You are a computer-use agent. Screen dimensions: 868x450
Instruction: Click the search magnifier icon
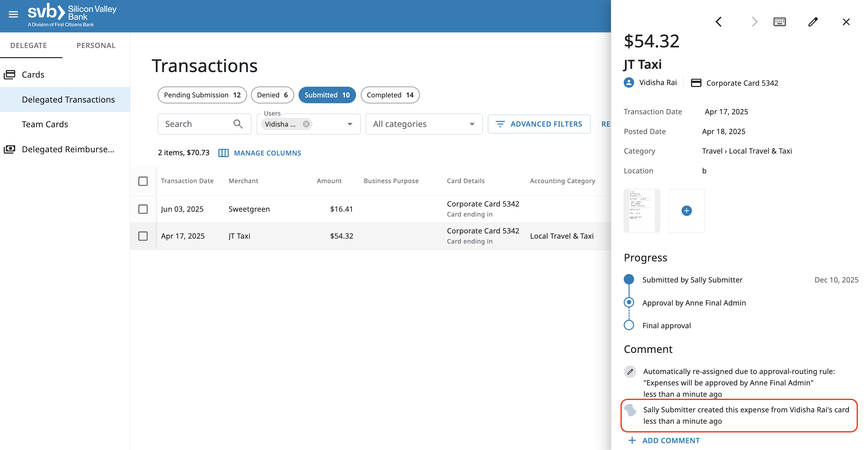coord(238,124)
